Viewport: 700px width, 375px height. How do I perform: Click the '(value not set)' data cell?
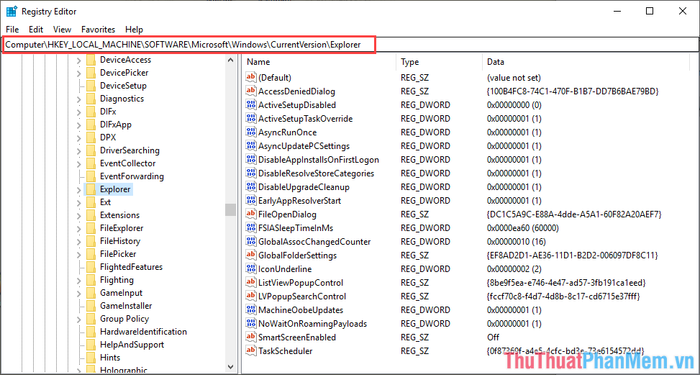[x=514, y=78]
